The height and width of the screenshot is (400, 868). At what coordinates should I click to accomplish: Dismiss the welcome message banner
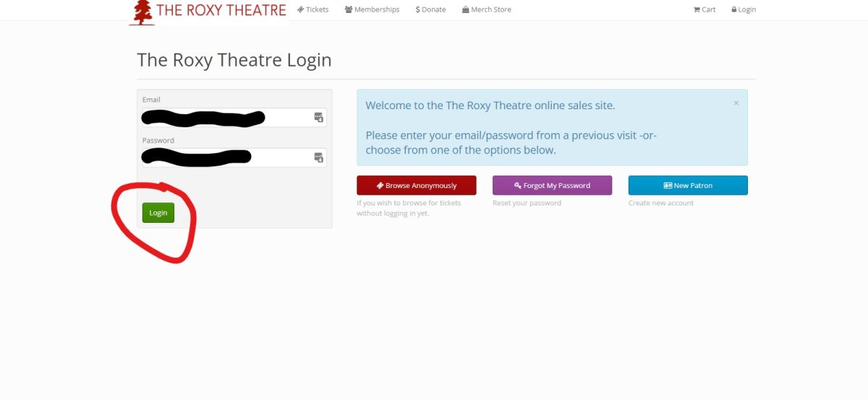click(736, 103)
